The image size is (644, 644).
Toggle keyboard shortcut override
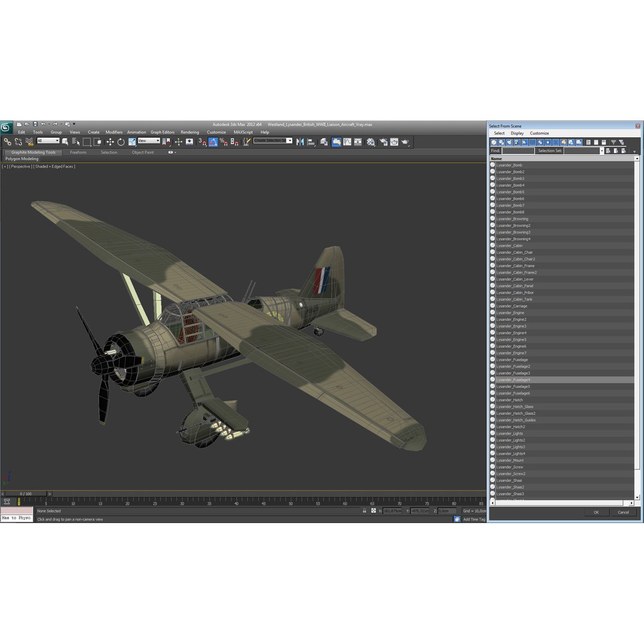(x=190, y=142)
